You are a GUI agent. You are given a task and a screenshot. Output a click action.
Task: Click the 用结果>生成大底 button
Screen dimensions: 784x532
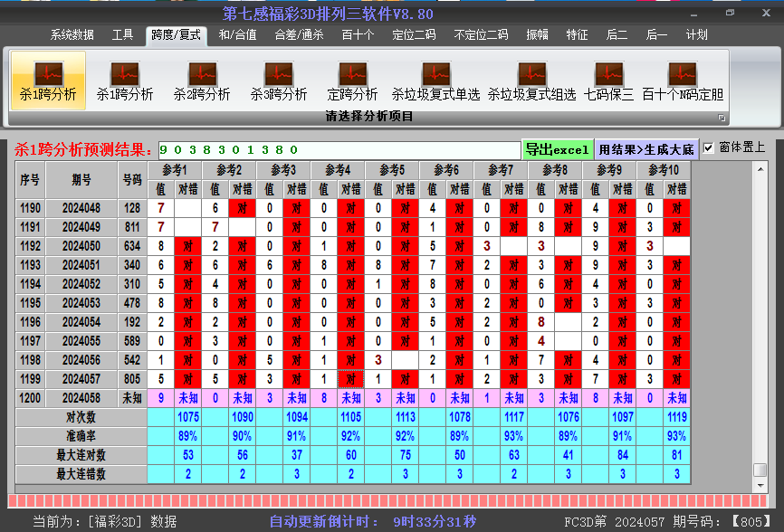pyautogui.click(x=646, y=149)
